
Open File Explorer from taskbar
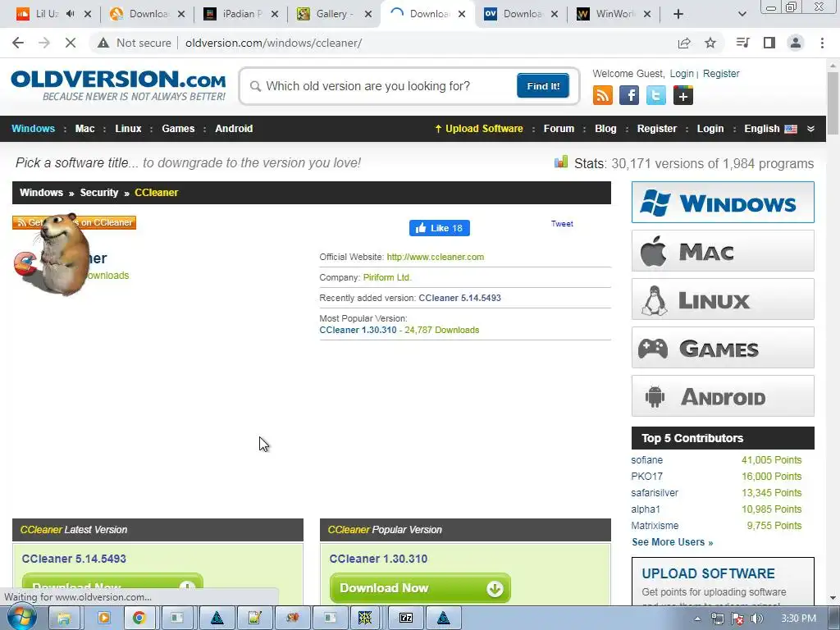[x=64, y=619]
